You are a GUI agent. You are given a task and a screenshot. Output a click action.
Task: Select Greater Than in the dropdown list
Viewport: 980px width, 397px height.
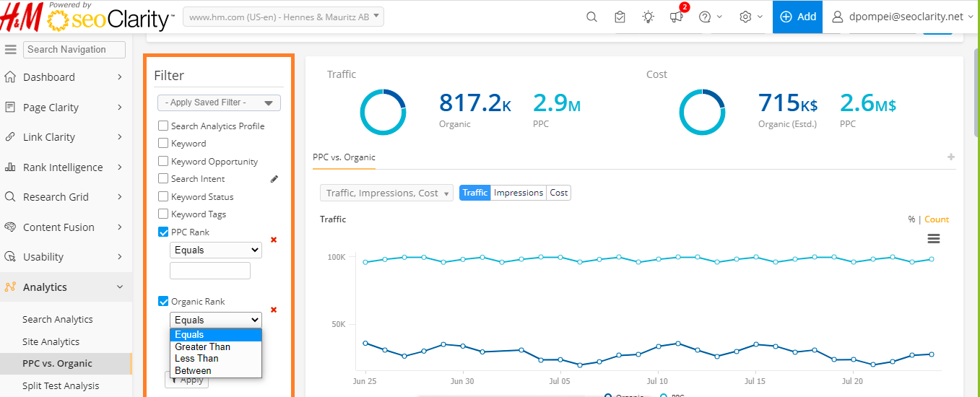(x=203, y=346)
